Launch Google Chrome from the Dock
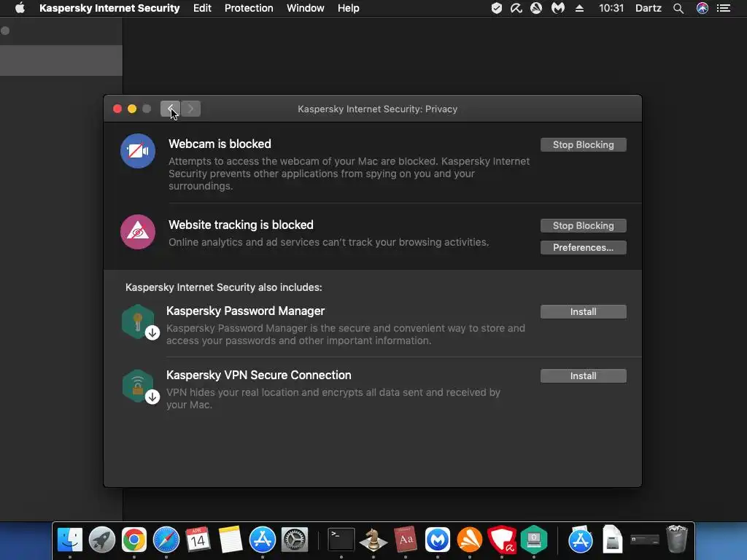 coord(134,540)
